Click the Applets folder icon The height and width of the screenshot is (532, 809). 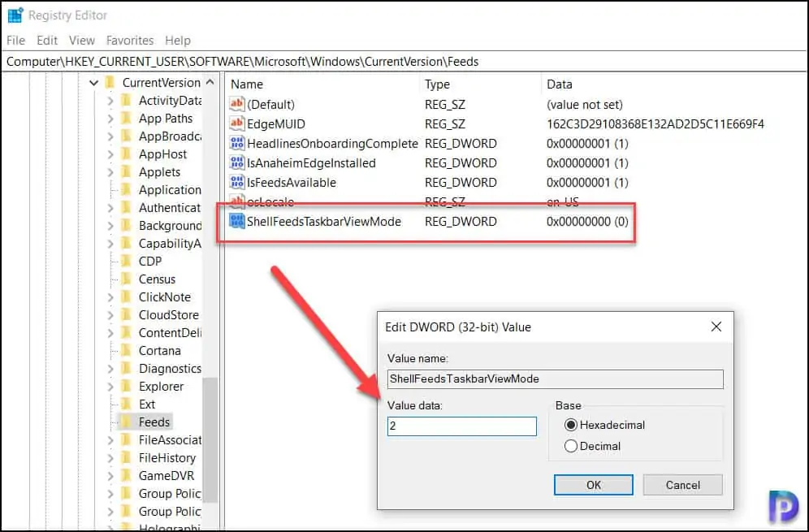(127, 172)
